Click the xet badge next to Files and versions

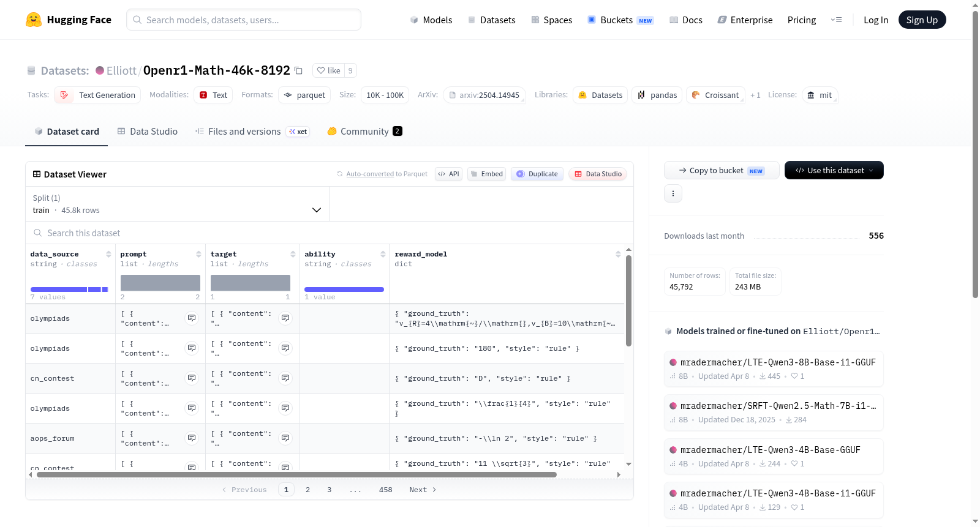[298, 132]
